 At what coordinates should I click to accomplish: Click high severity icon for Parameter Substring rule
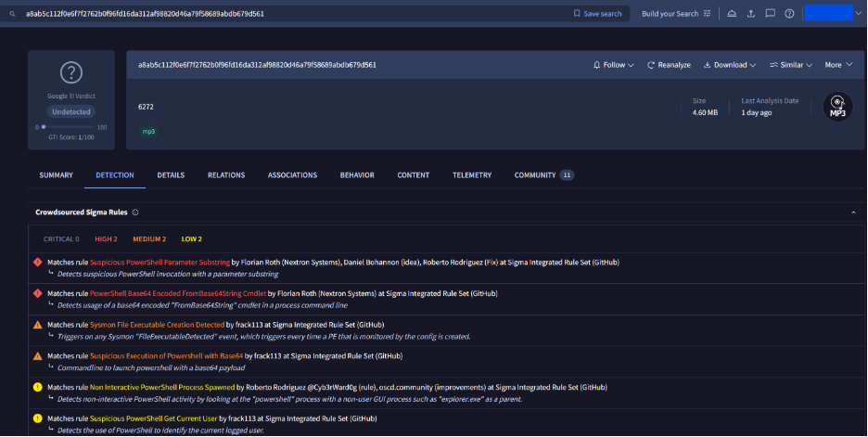pyautogui.click(x=38, y=263)
